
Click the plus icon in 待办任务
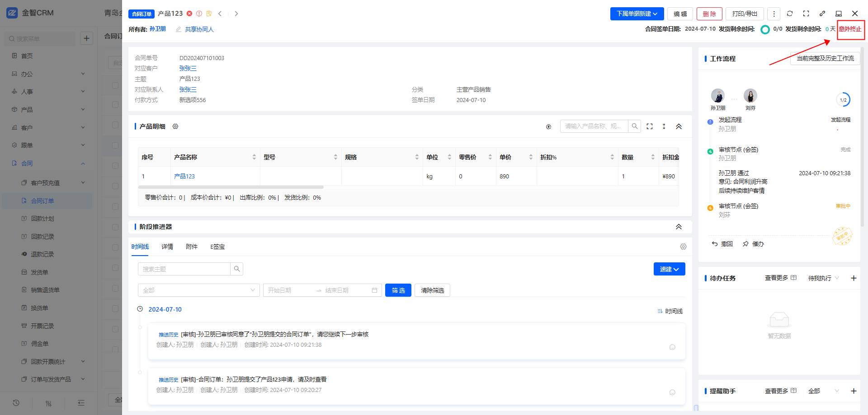[854, 278]
